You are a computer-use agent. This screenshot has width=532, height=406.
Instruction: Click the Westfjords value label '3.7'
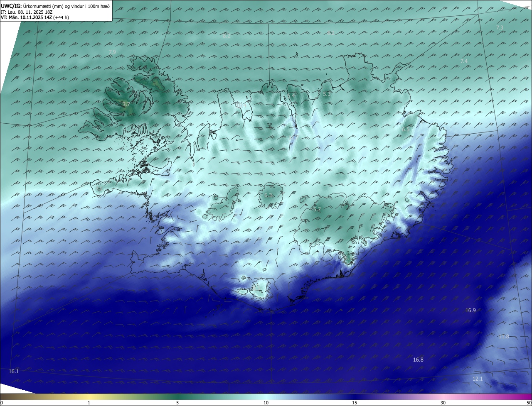126,105
